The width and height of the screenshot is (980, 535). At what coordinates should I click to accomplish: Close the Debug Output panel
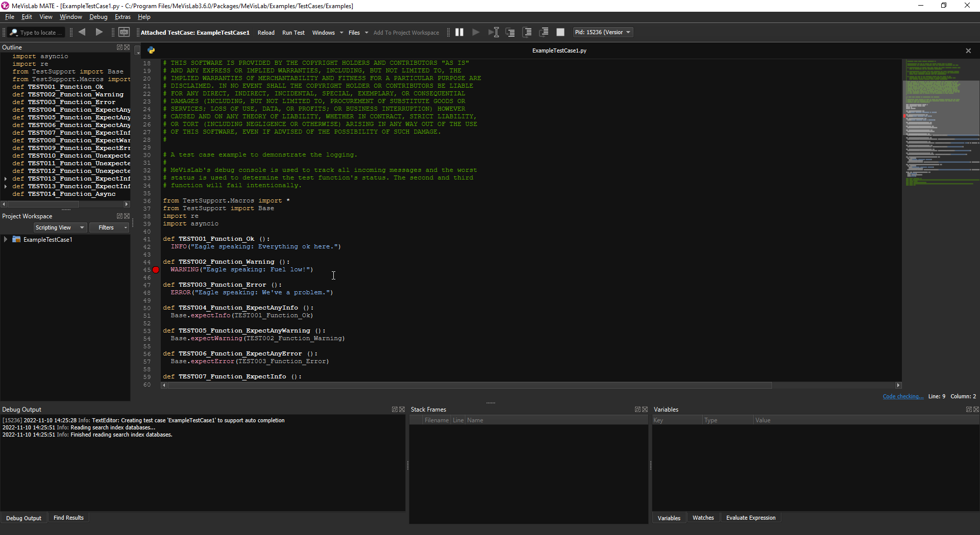(402, 410)
